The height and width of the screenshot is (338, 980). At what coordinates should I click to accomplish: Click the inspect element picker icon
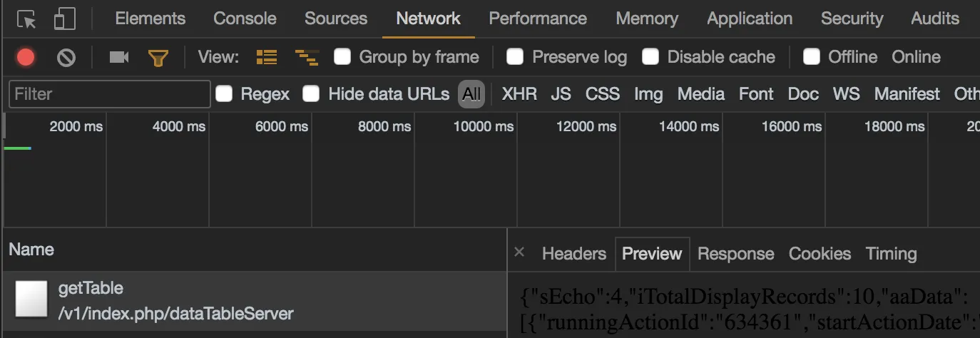click(26, 19)
